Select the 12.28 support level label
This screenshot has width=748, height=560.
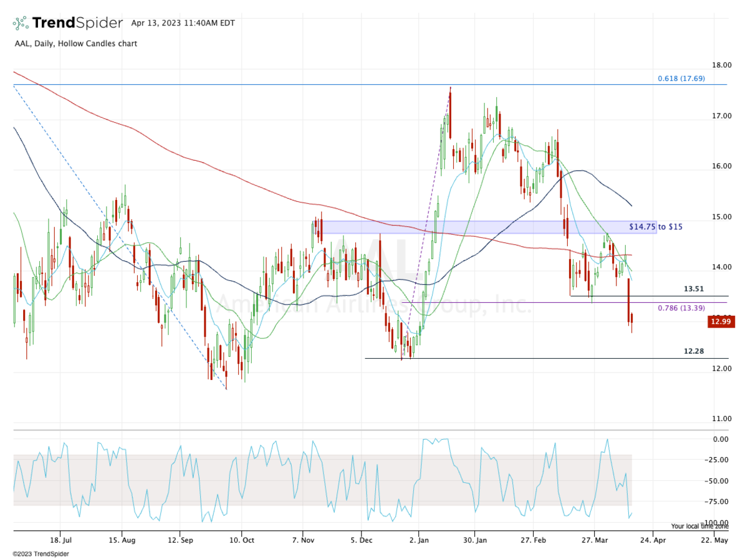point(694,351)
